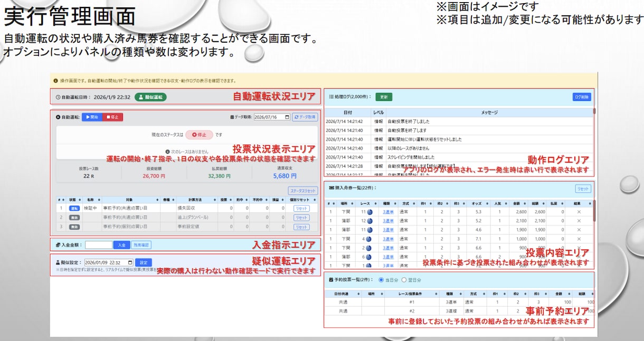Delete logs with the ログ削除 button
The height and width of the screenshot is (341, 644).
coord(582,97)
